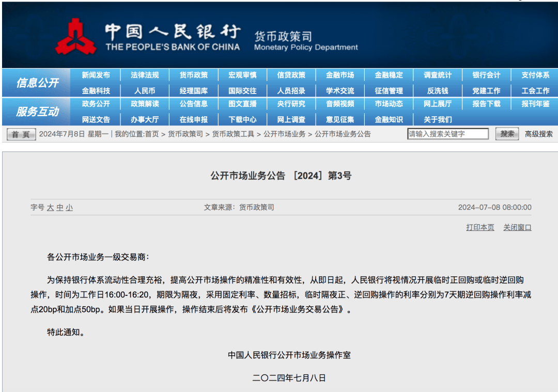Open 新闻发布 in the navigation bar

(97, 74)
